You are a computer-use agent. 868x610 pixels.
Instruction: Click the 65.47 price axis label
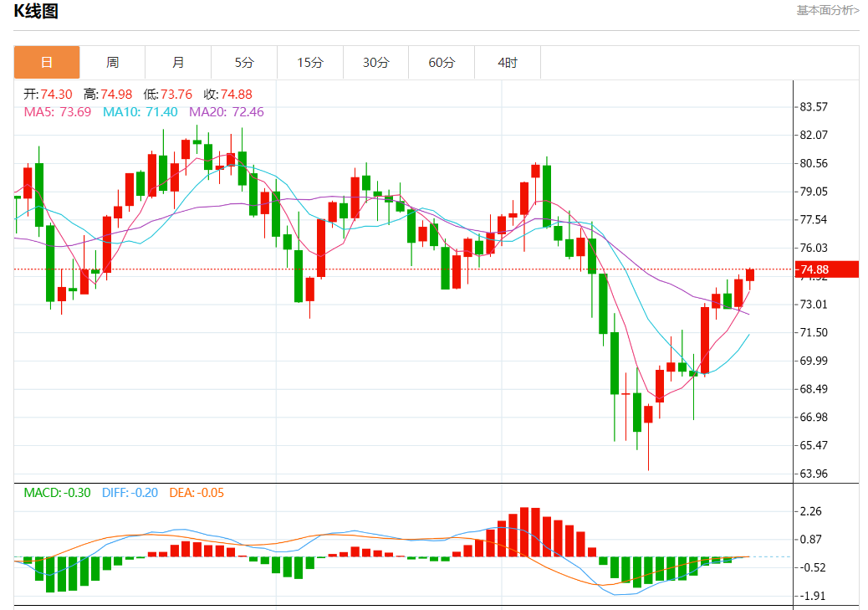tap(814, 445)
